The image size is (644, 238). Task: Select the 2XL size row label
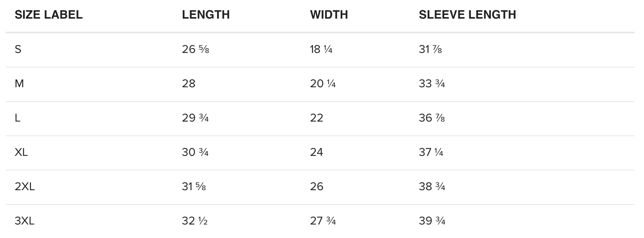pos(25,187)
